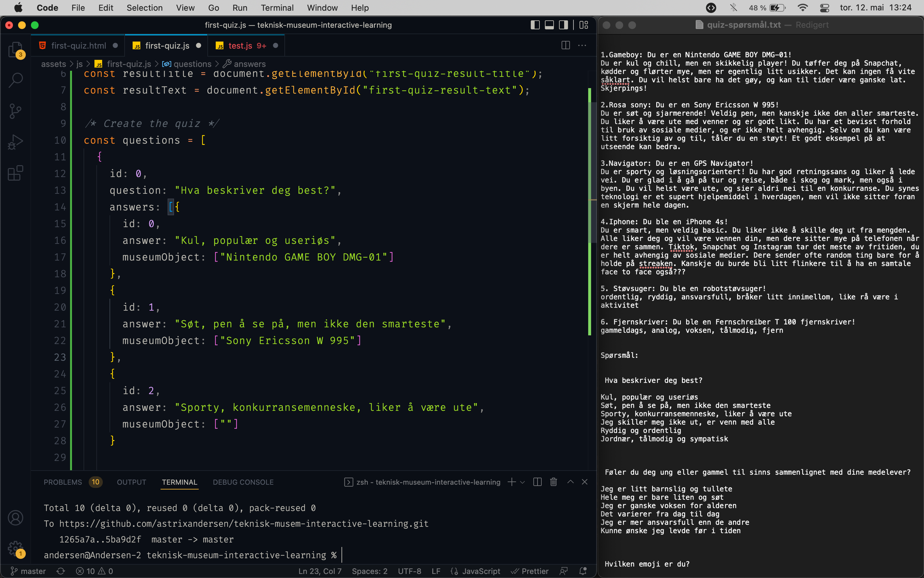924x578 pixels.
Task: Switch to the first-quiz.js tab
Action: [x=167, y=46]
